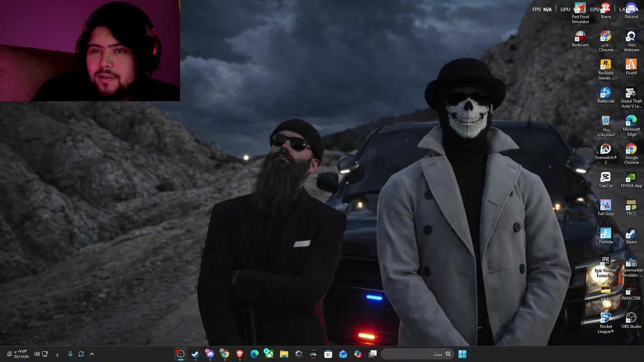Click the webcam overlay thumbnail

(90, 50)
